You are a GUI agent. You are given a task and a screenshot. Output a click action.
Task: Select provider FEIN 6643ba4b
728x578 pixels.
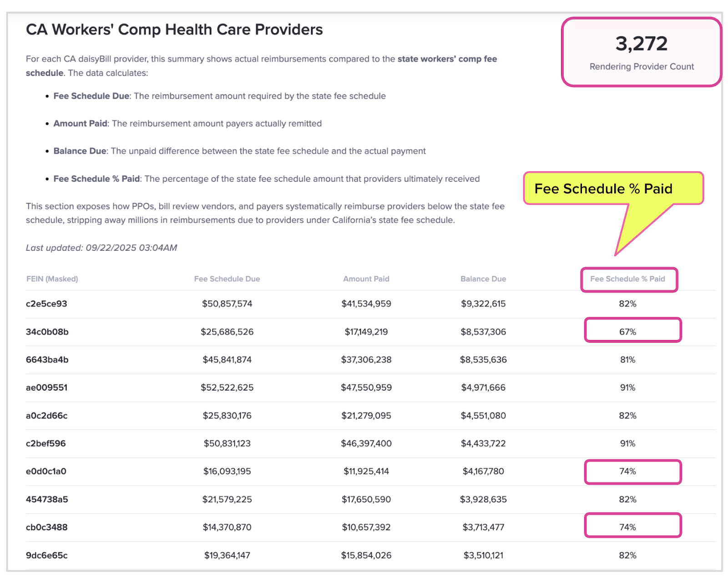coord(47,360)
